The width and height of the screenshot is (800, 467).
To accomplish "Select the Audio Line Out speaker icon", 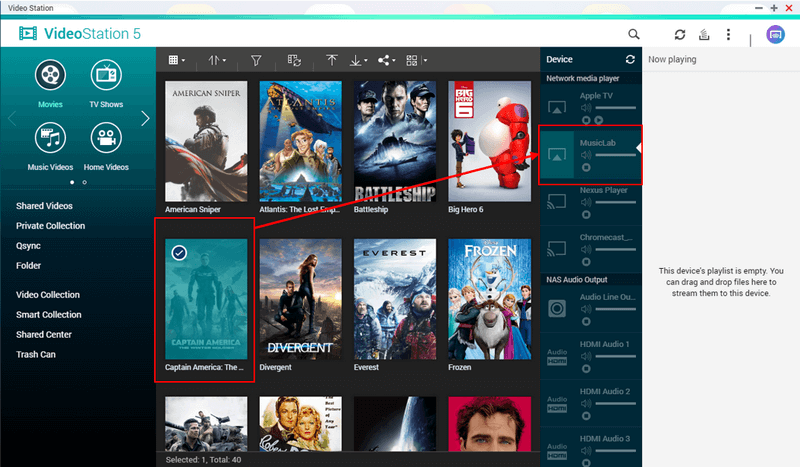I will (x=557, y=308).
